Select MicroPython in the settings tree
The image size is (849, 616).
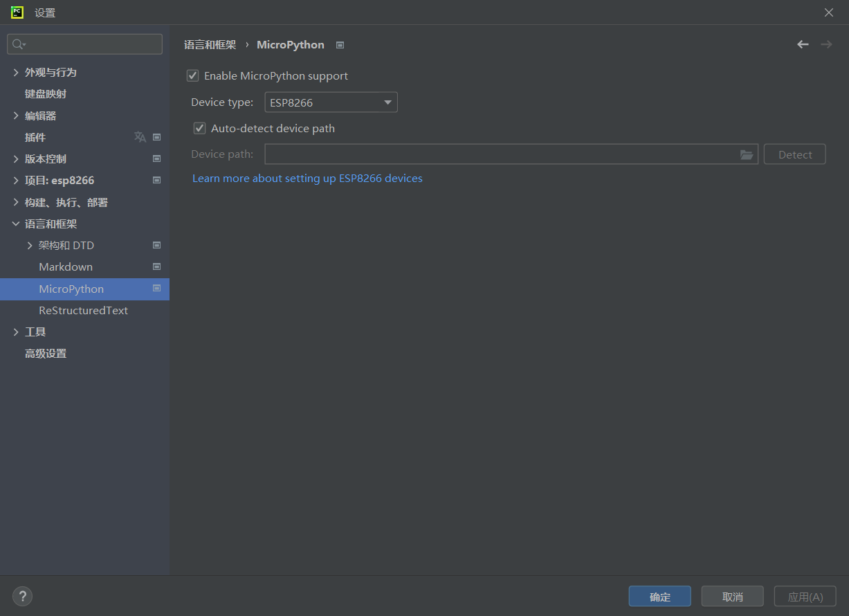coord(84,289)
